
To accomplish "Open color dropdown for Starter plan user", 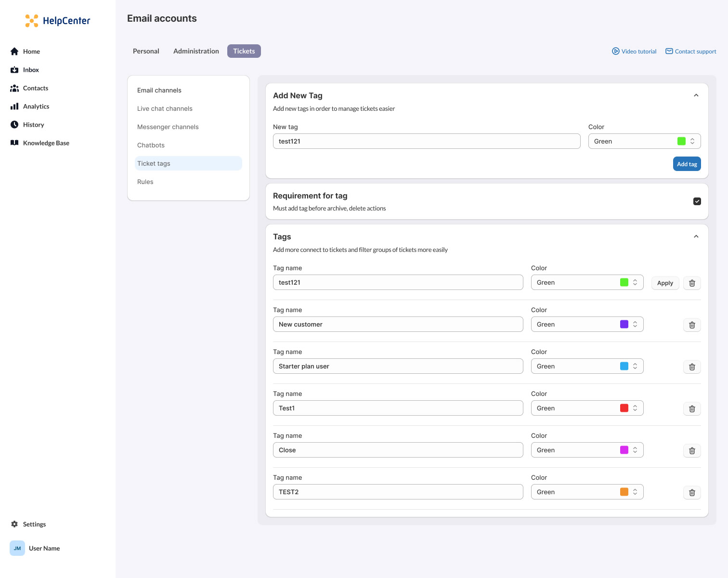I will point(587,366).
